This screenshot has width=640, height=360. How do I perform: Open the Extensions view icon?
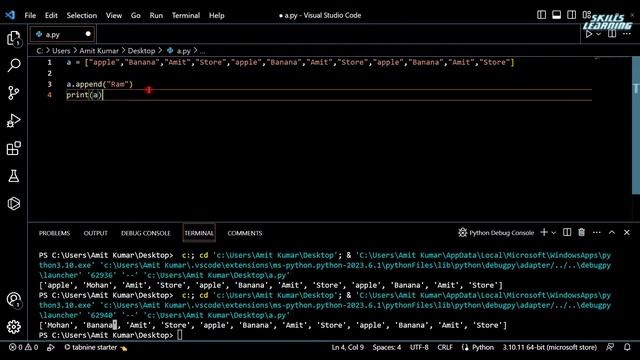tap(14, 148)
